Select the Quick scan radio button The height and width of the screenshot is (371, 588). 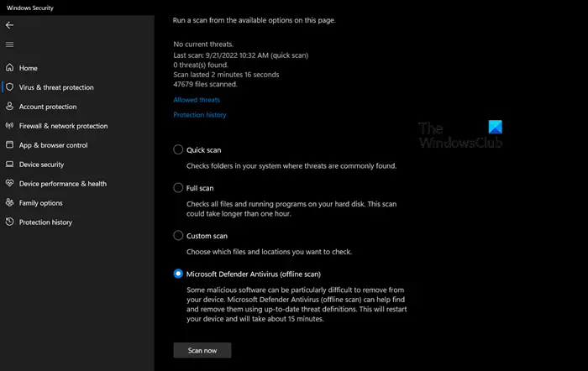pyautogui.click(x=178, y=149)
